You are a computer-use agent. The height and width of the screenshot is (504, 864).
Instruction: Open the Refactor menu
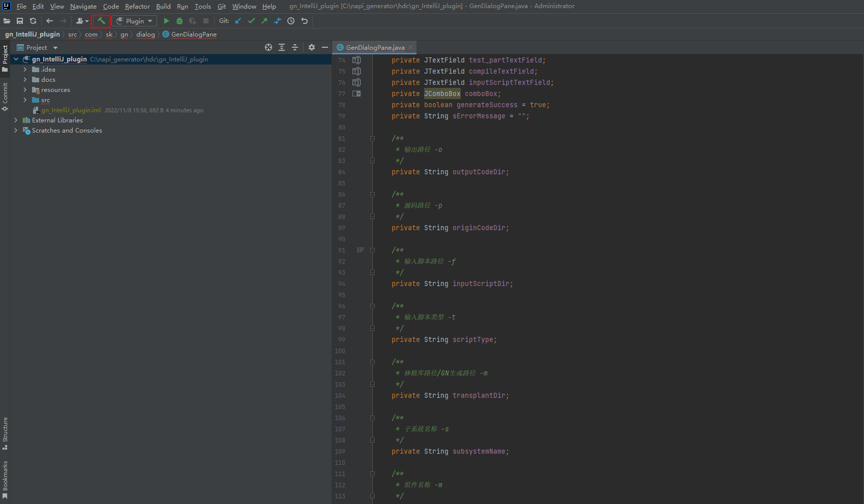[137, 7]
